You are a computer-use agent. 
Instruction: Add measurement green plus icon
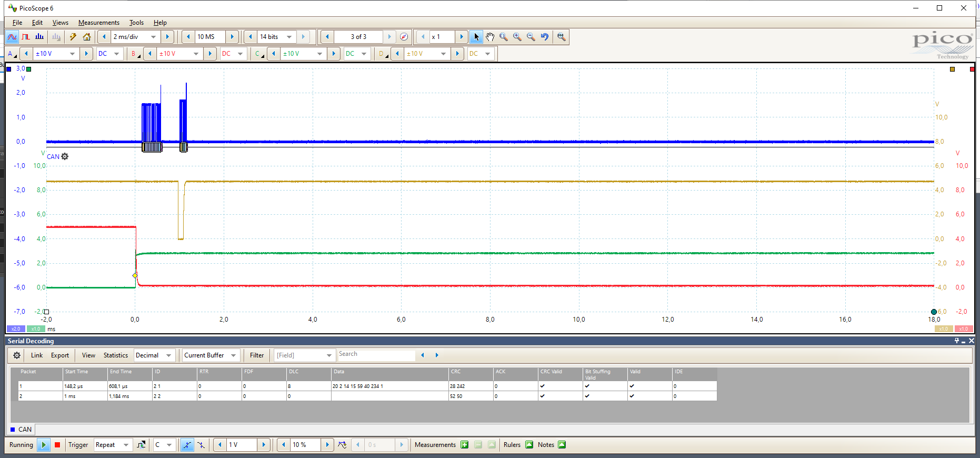pyautogui.click(x=465, y=445)
